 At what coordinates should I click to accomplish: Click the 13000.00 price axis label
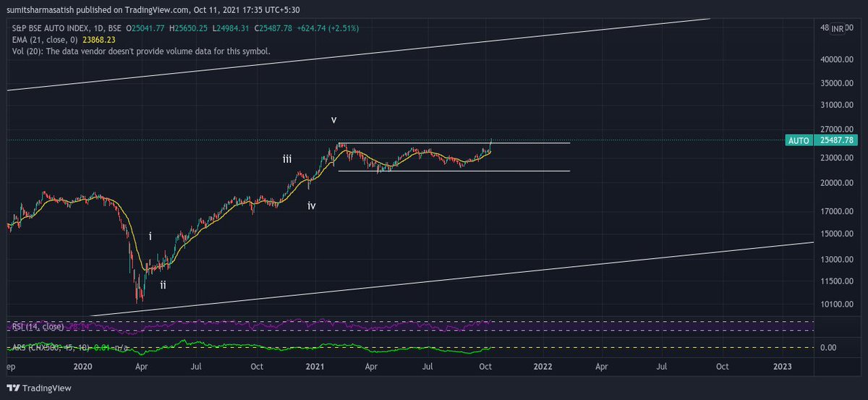tap(838, 260)
